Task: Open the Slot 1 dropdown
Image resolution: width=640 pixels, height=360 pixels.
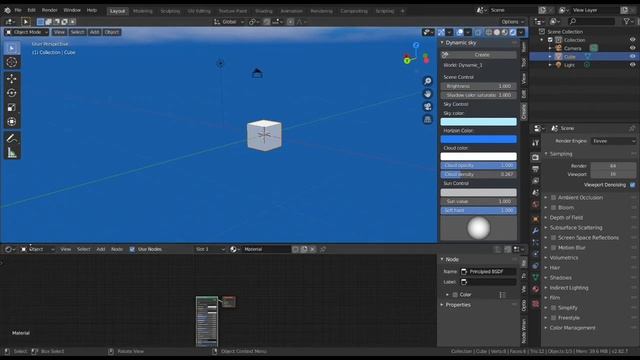Action: pos(210,249)
